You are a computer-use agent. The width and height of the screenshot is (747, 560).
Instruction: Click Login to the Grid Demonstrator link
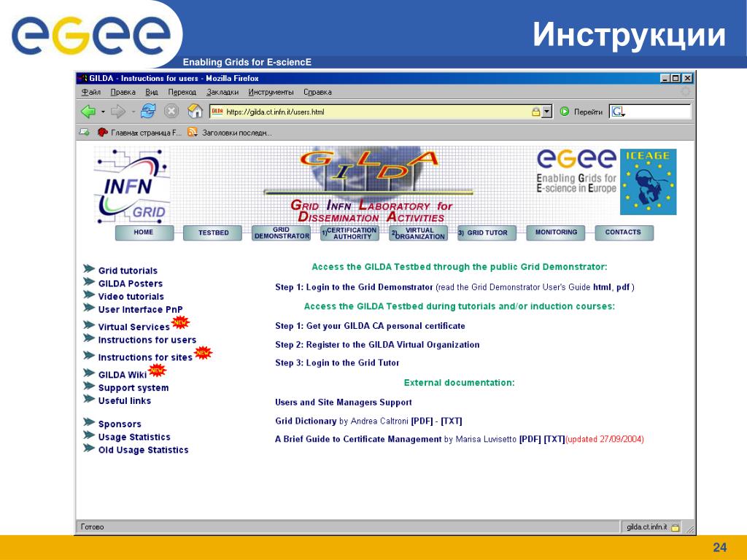369,287
